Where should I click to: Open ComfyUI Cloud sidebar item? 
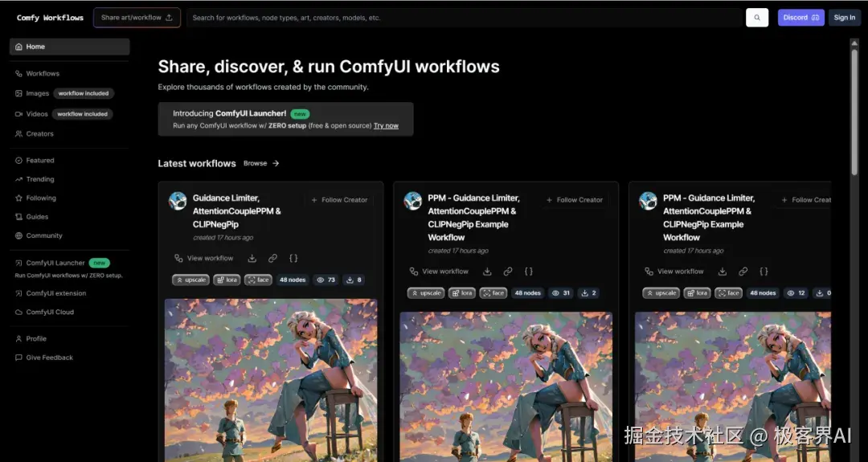44,312
